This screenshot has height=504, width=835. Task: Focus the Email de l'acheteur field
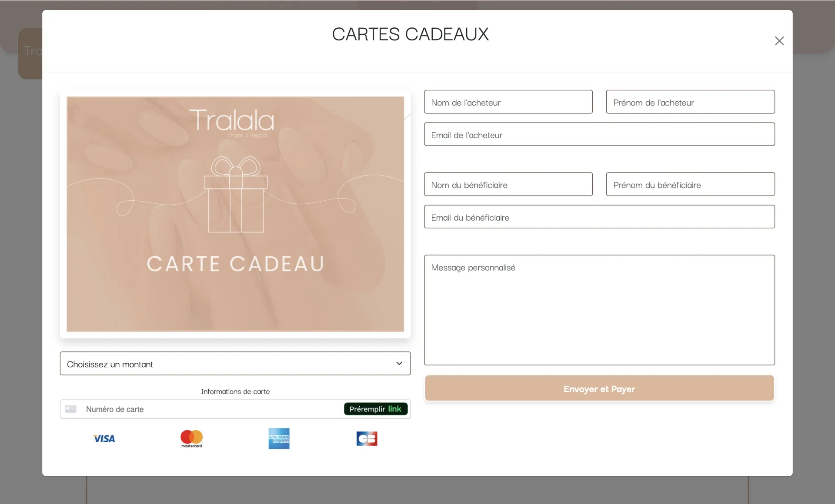point(599,134)
